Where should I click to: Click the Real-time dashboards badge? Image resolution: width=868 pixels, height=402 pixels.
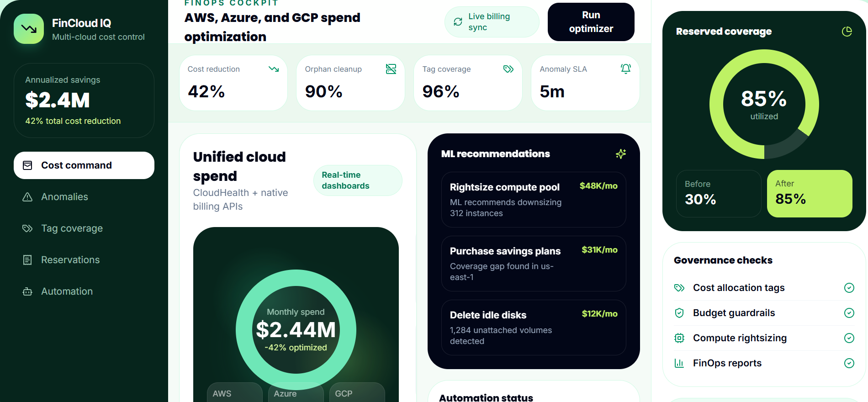pos(358,180)
